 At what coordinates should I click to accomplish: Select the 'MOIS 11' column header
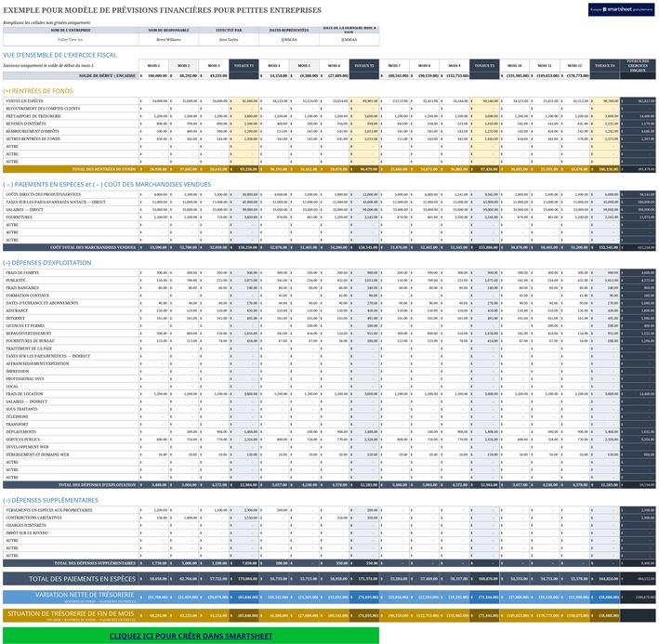pyautogui.click(x=545, y=66)
